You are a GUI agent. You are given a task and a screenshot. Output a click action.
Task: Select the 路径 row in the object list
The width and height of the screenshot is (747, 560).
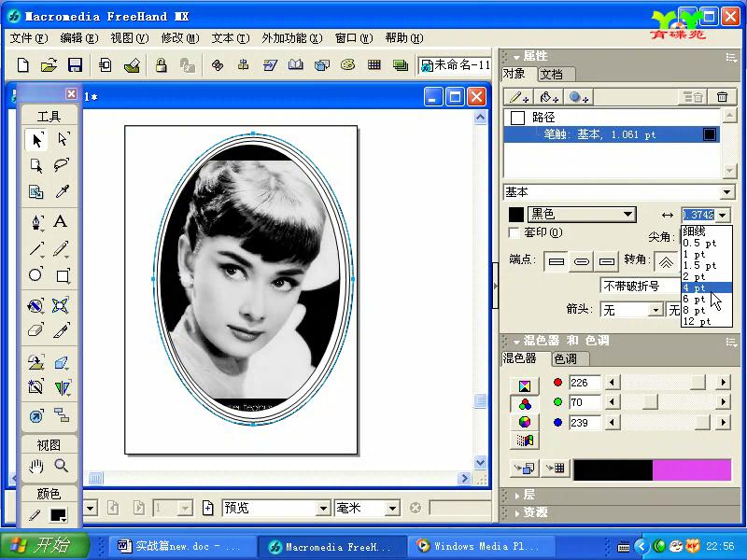click(x=613, y=118)
